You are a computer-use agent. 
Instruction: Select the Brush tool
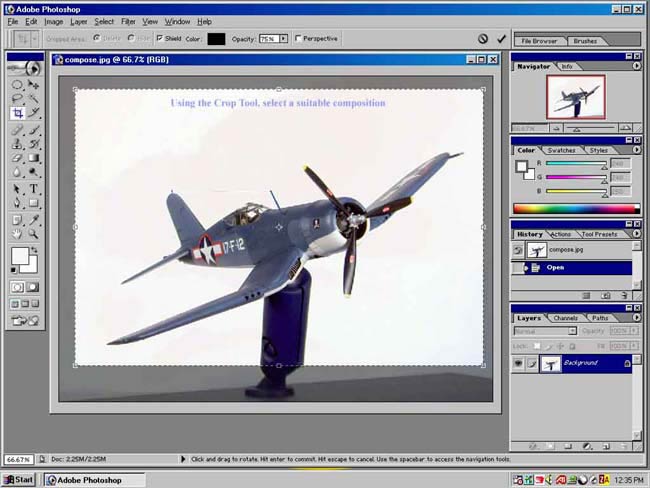coord(33,130)
